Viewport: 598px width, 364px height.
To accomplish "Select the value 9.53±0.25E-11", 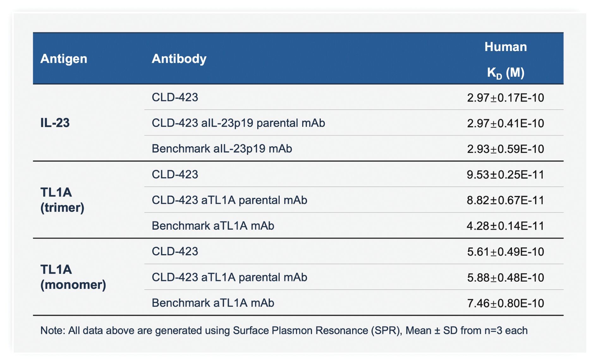I will point(505,175).
